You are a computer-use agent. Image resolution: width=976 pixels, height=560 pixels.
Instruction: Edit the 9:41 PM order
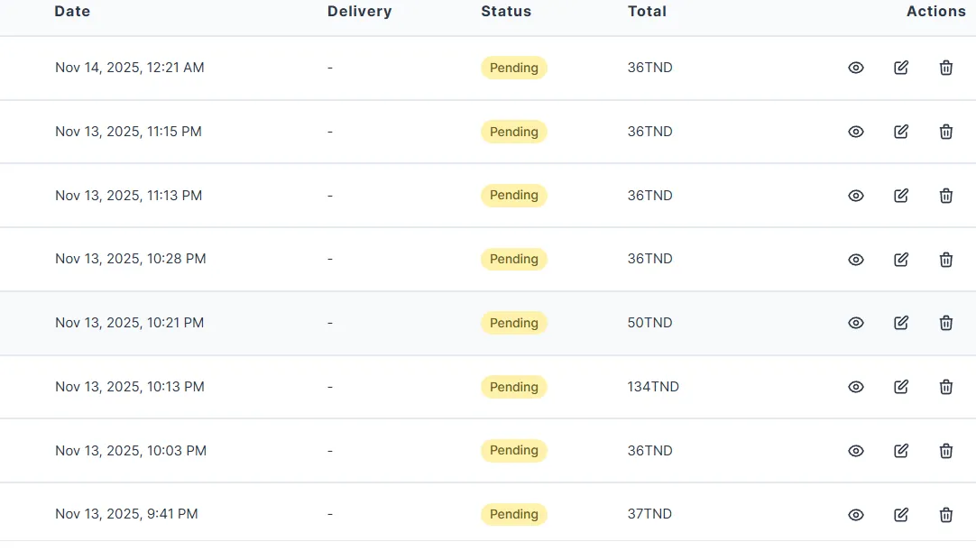pos(901,515)
